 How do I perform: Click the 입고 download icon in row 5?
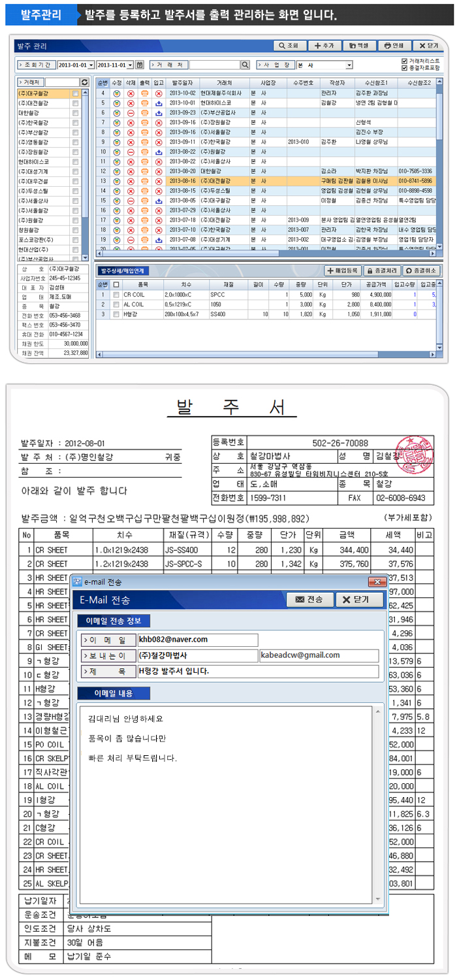pos(159,103)
